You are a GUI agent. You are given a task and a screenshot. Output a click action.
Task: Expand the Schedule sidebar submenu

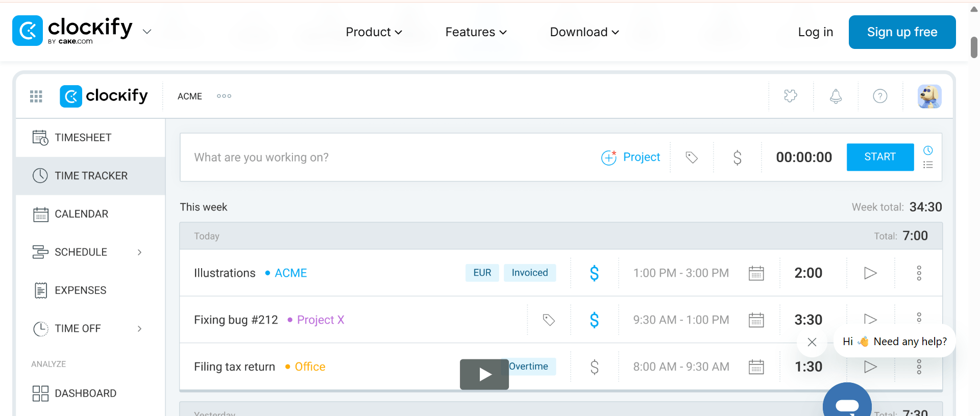[x=139, y=252]
